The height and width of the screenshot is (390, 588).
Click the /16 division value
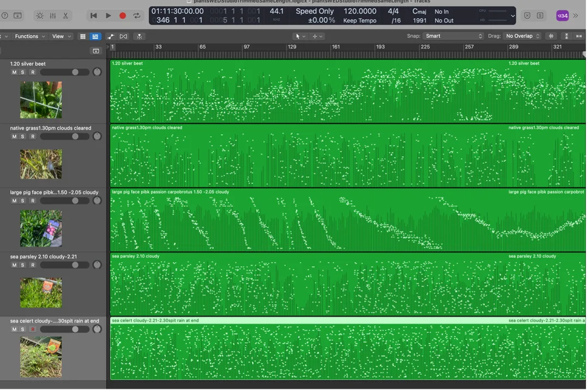[396, 21]
